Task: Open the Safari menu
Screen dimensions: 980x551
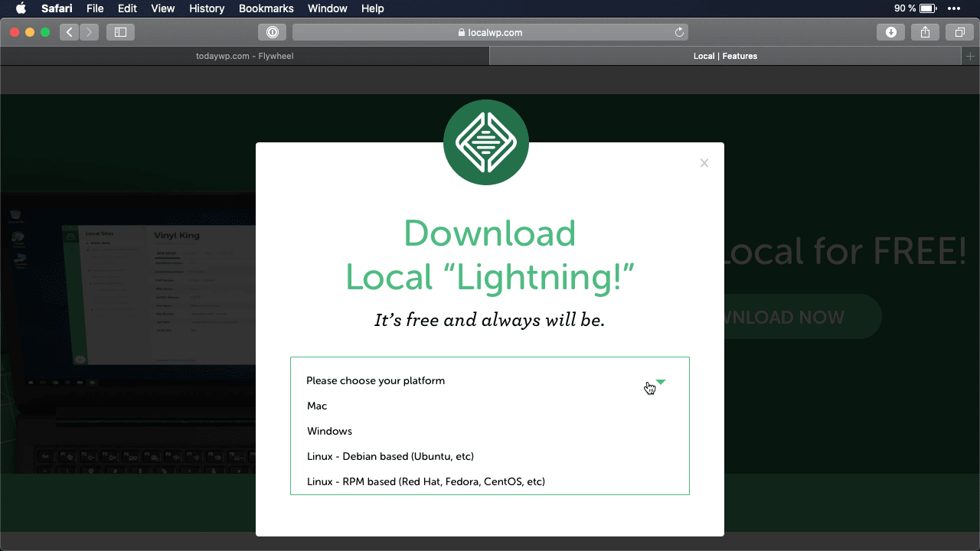Action: 57,8
